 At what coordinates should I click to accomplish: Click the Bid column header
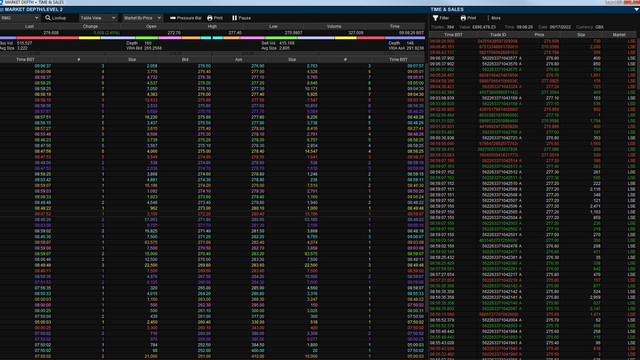pos(185,60)
